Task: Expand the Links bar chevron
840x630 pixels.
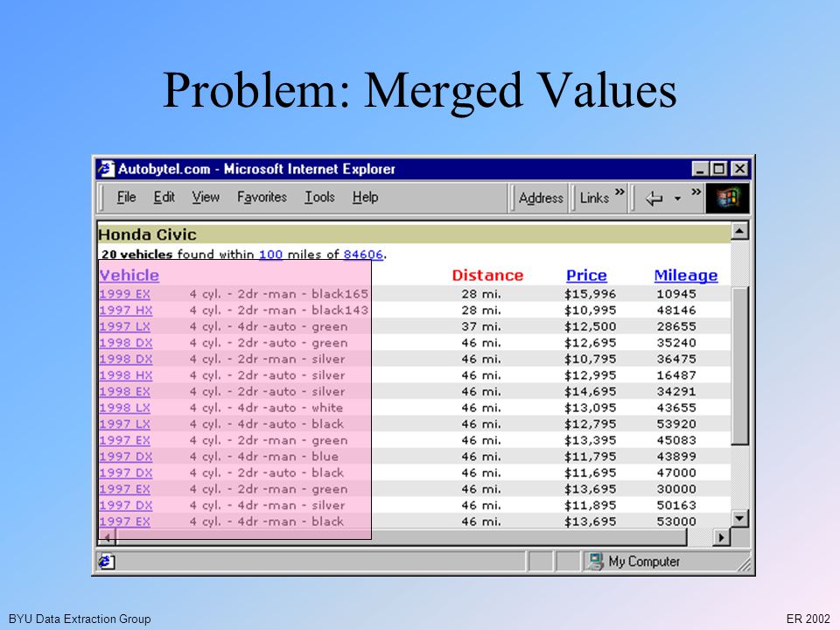Action: [x=619, y=192]
